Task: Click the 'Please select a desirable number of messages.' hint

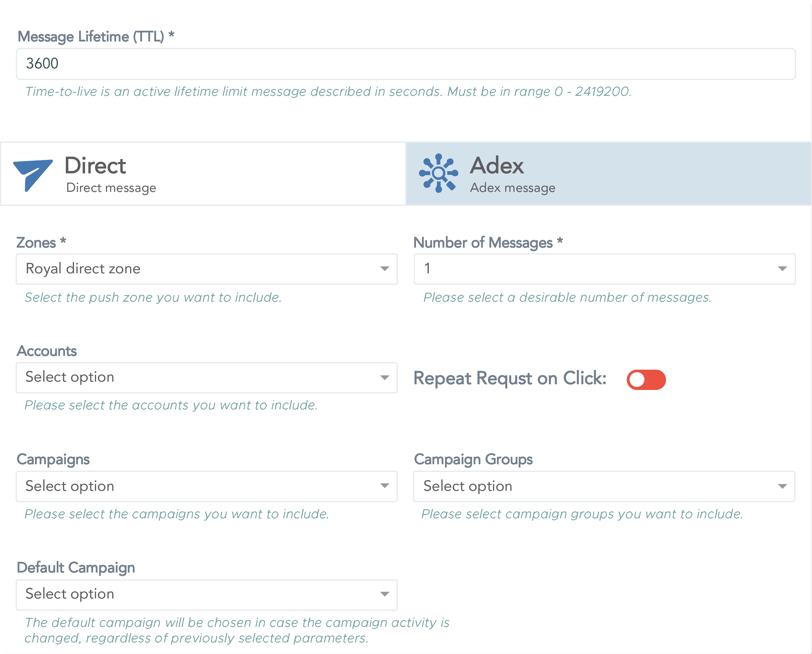Action: pos(568,298)
